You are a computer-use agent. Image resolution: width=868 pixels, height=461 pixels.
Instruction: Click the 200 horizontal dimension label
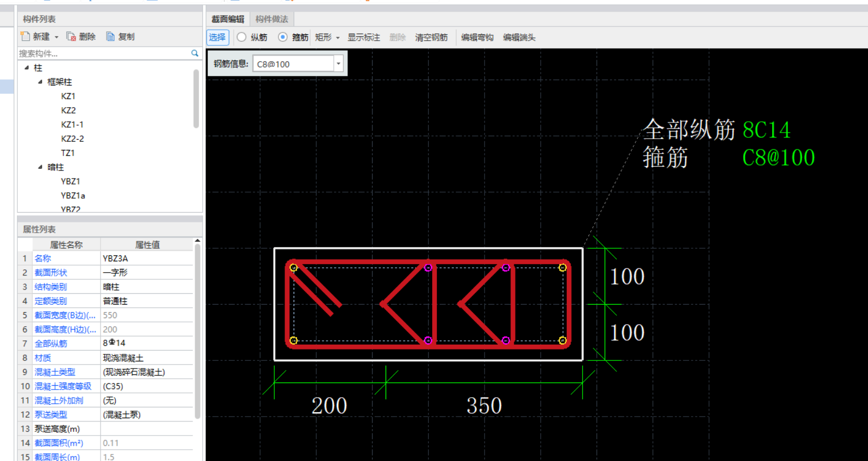point(329,406)
